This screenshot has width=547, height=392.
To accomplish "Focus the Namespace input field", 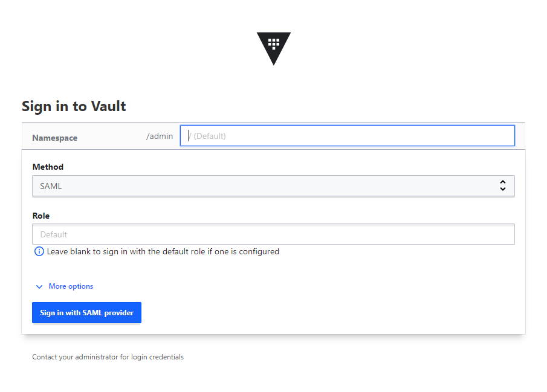I will point(347,136).
